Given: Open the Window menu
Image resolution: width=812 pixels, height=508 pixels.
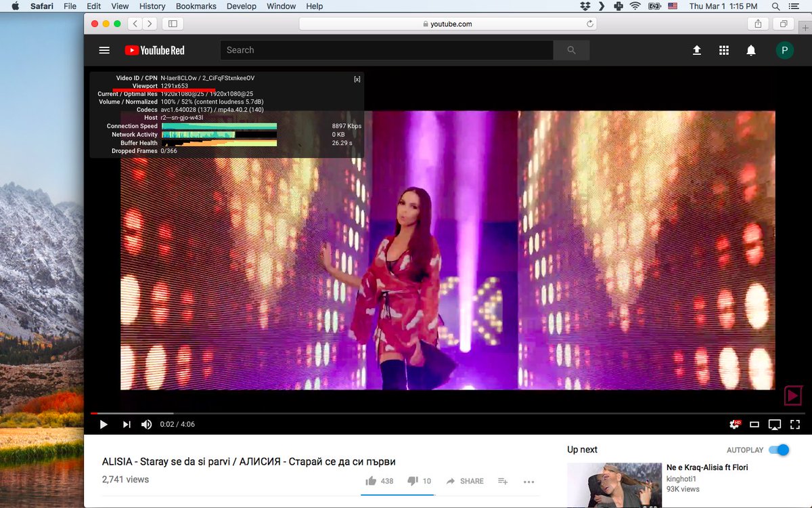Looking at the screenshot, I should tap(281, 6).
